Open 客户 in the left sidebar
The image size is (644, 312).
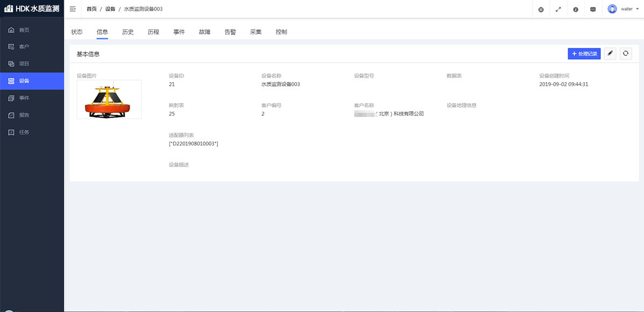click(x=24, y=47)
